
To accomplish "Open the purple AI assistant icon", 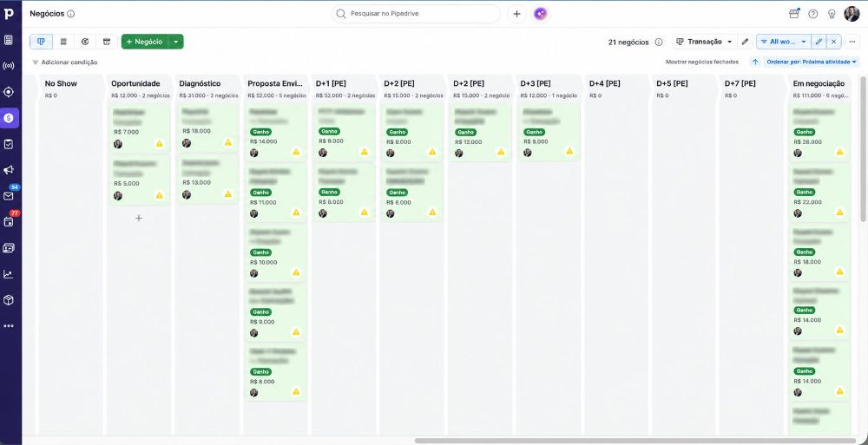I will tap(541, 14).
